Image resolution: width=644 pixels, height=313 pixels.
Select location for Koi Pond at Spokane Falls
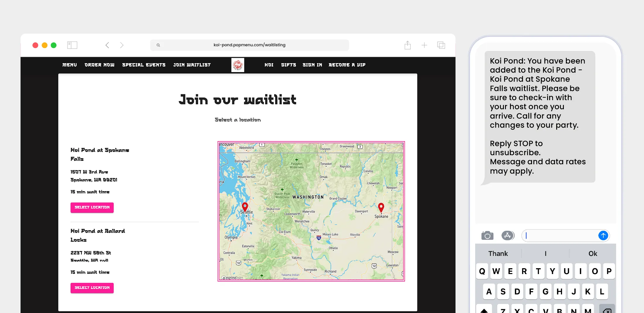[x=92, y=207]
